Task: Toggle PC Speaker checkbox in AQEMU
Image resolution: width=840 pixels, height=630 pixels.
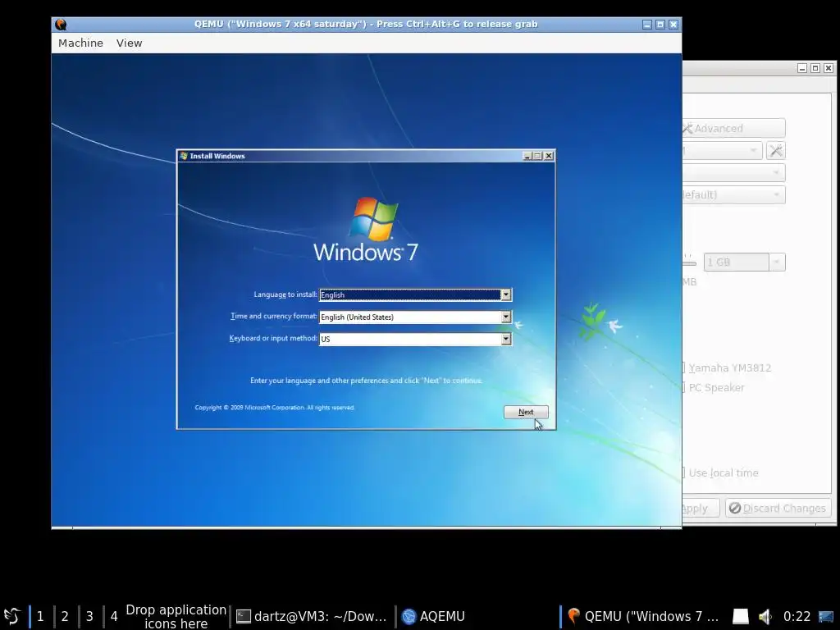Action: tap(683, 387)
